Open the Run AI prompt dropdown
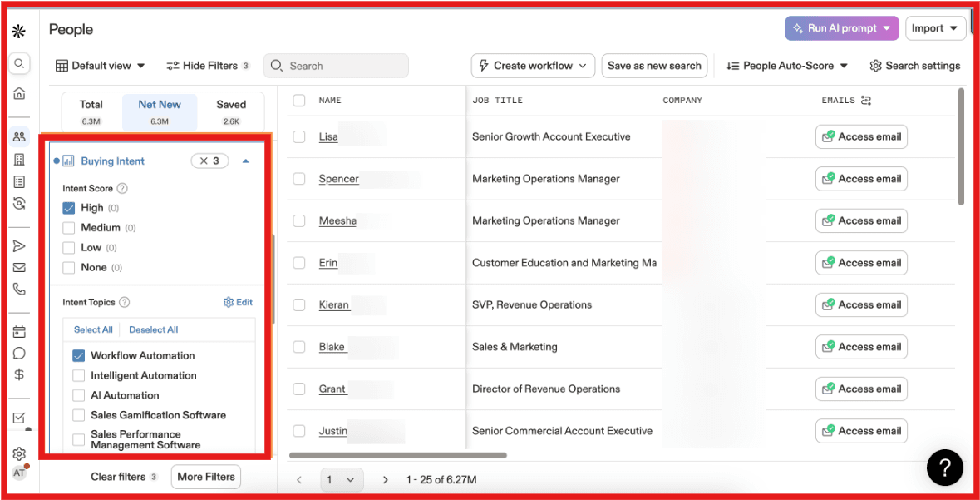The width and height of the screenshot is (980, 500). [x=842, y=28]
